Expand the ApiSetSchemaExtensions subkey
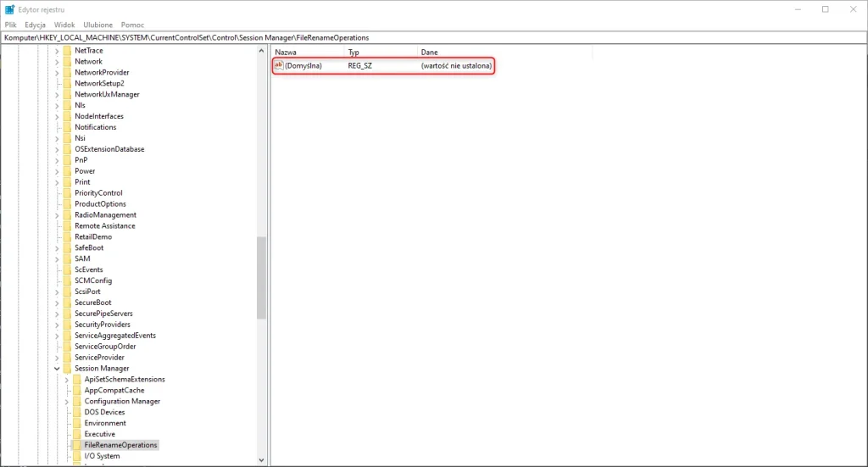The image size is (868, 467). [66, 380]
